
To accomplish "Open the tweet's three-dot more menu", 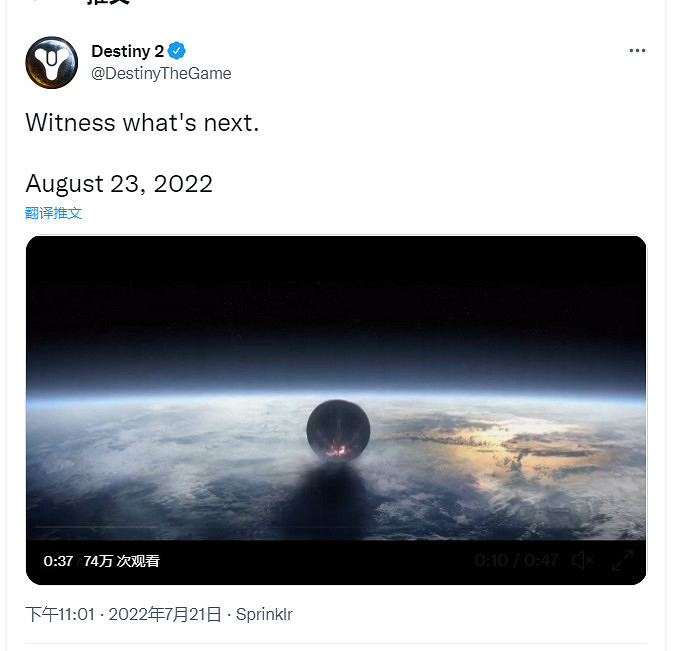I will click(637, 51).
